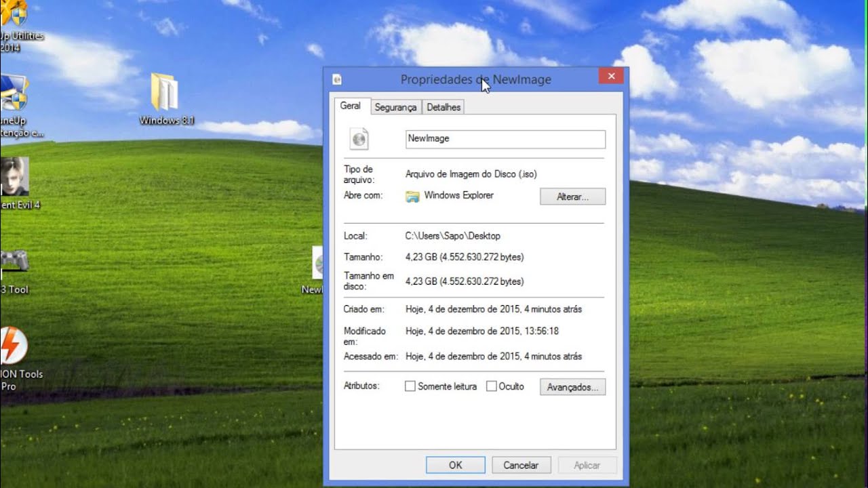Select the NewImage disc icon on desktop
The width and height of the screenshot is (868, 488).
(x=317, y=263)
